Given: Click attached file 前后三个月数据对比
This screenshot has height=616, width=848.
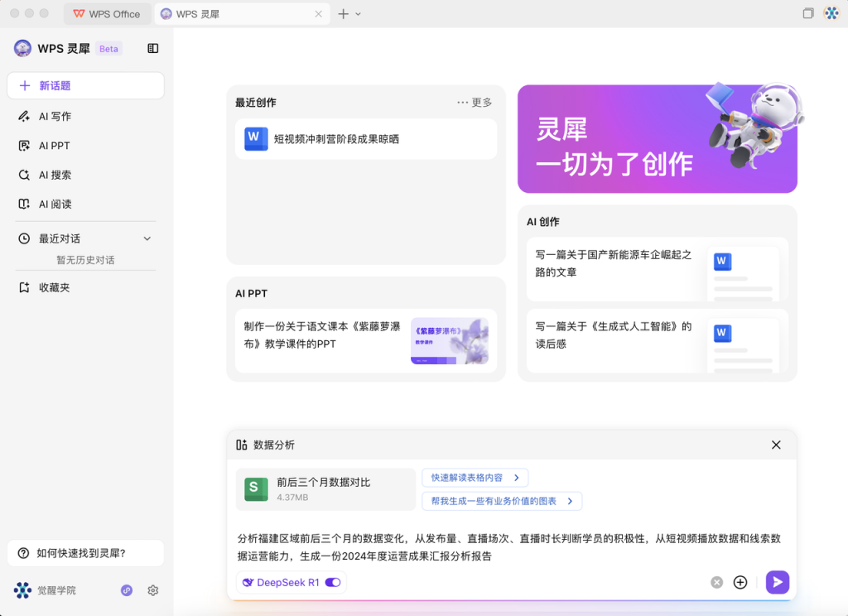Looking at the screenshot, I should tap(325, 489).
